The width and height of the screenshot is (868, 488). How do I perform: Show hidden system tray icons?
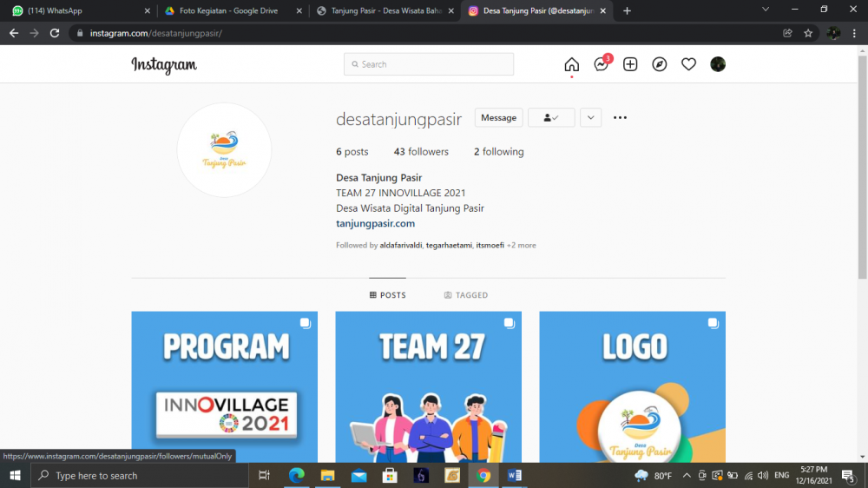click(x=687, y=475)
